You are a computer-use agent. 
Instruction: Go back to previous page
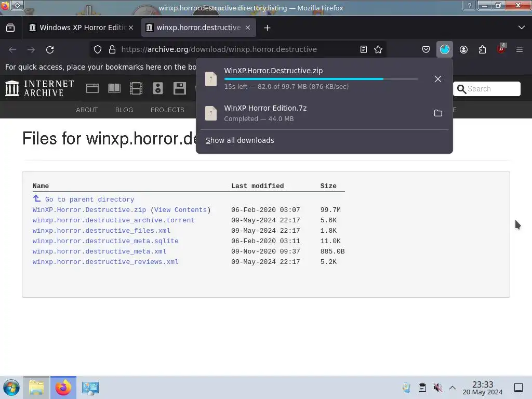12,49
